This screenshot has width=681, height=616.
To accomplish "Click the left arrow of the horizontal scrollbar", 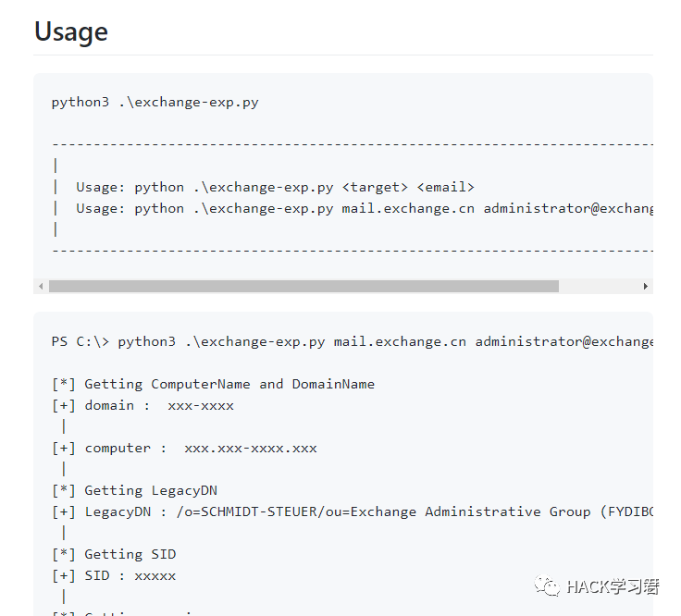I will (41, 286).
